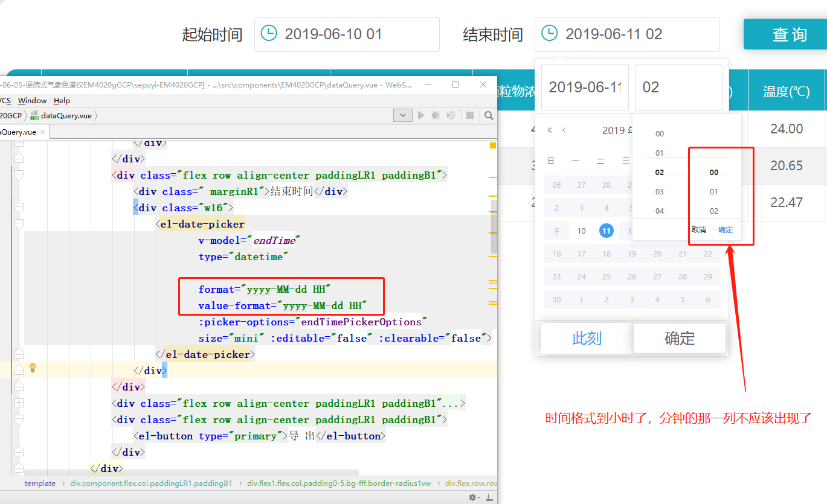The image size is (827, 504).
Task: Click the clock icon in the 结束时间 field
Action: tap(549, 34)
